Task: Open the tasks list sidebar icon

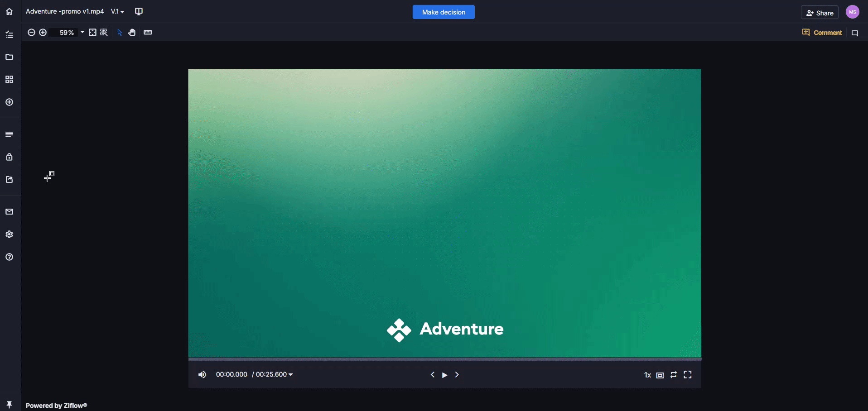Action: [9, 34]
